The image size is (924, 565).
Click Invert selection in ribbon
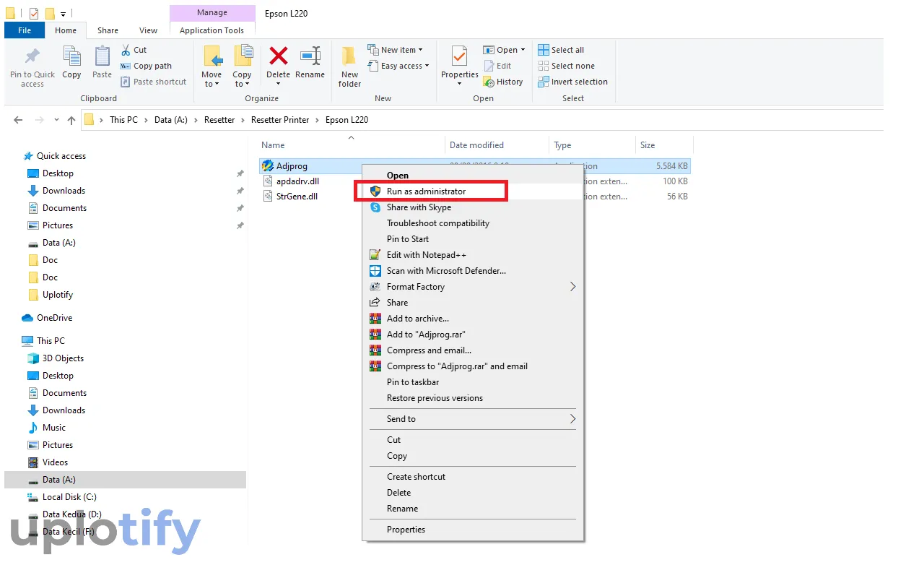point(572,82)
